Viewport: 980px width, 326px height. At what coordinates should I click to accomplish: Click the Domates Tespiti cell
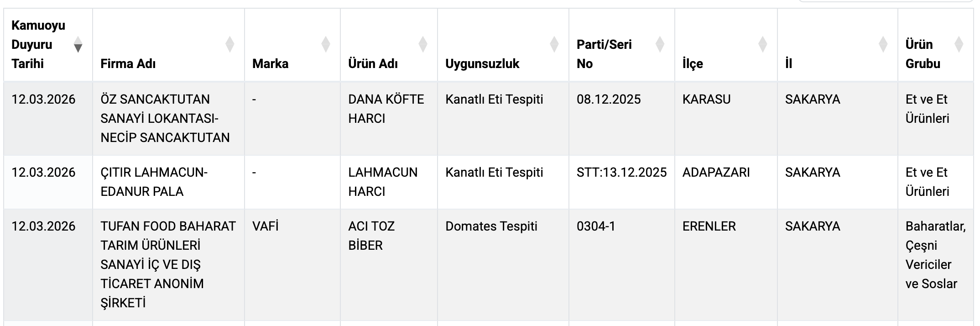pyautogui.click(x=491, y=226)
